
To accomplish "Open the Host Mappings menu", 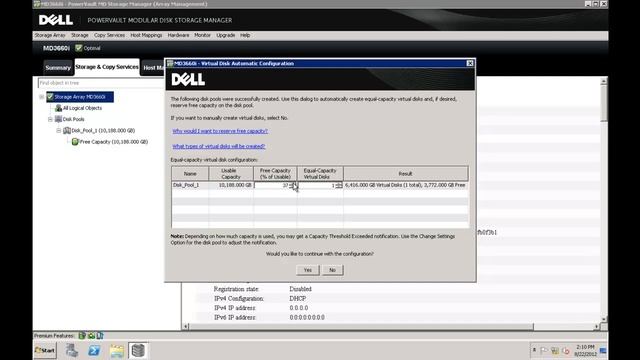I will pyautogui.click(x=146, y=35).
